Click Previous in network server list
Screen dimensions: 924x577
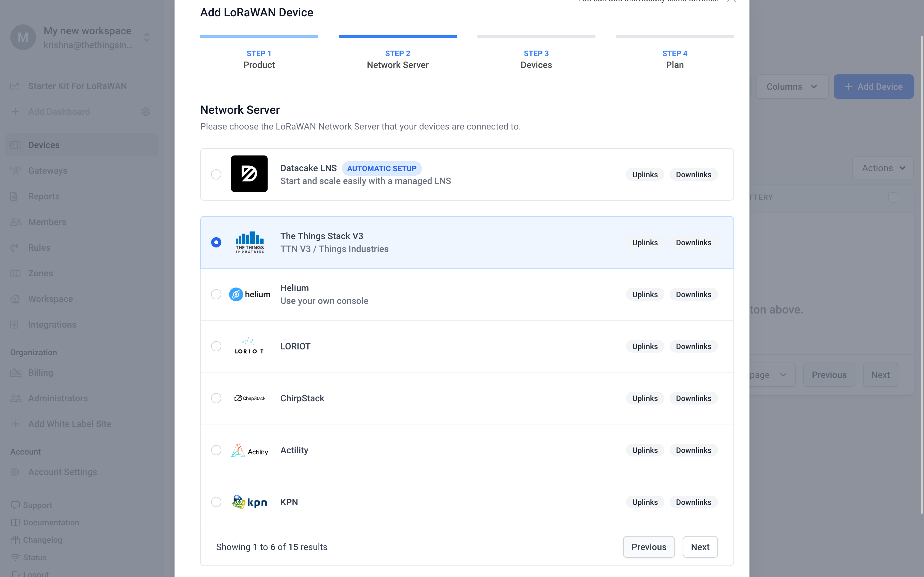[x=648, y=547]
